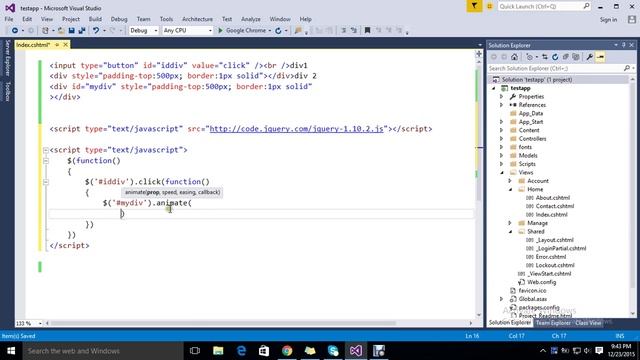Image resolution: width=640 pixels, height=360 pixels.
Task: Click the Show All Files icon
Action: click(x=576, y=57)
